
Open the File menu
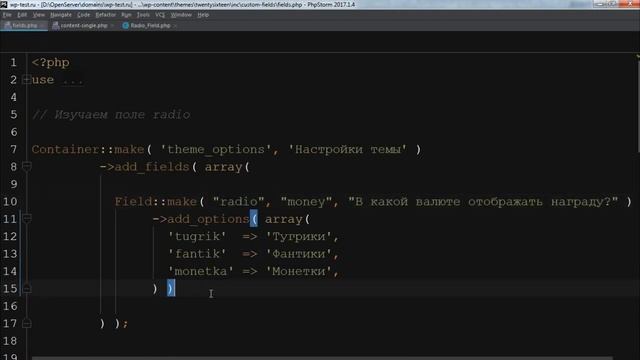(7, 15)
